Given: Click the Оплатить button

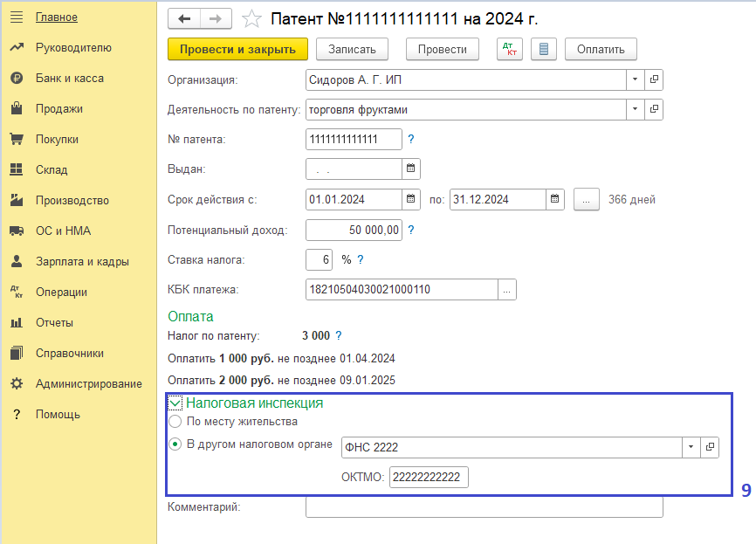Looking at the screenshot, I should pyautogui.click(x=601, y=50).
